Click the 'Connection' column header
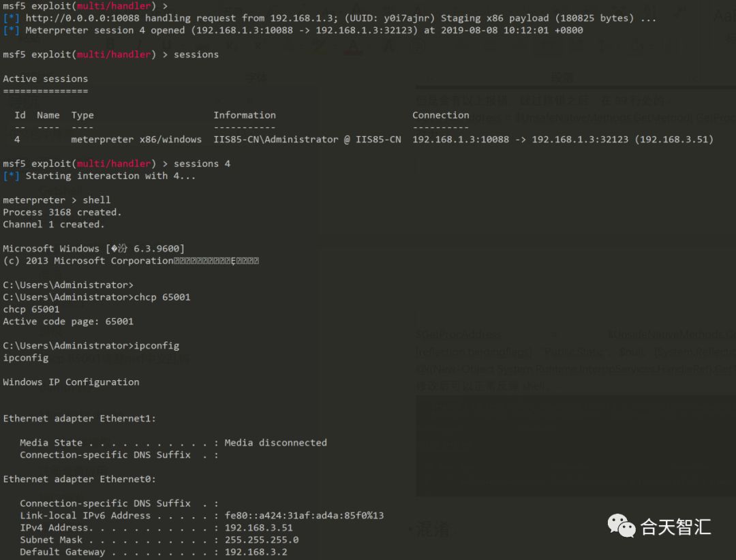Viewport: 736px width, 560px height. click(x=441, y=115)
